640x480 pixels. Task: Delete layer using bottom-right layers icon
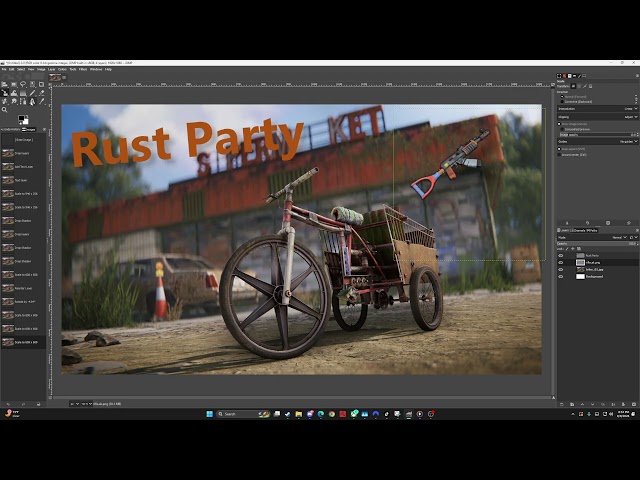coord(634,404)
